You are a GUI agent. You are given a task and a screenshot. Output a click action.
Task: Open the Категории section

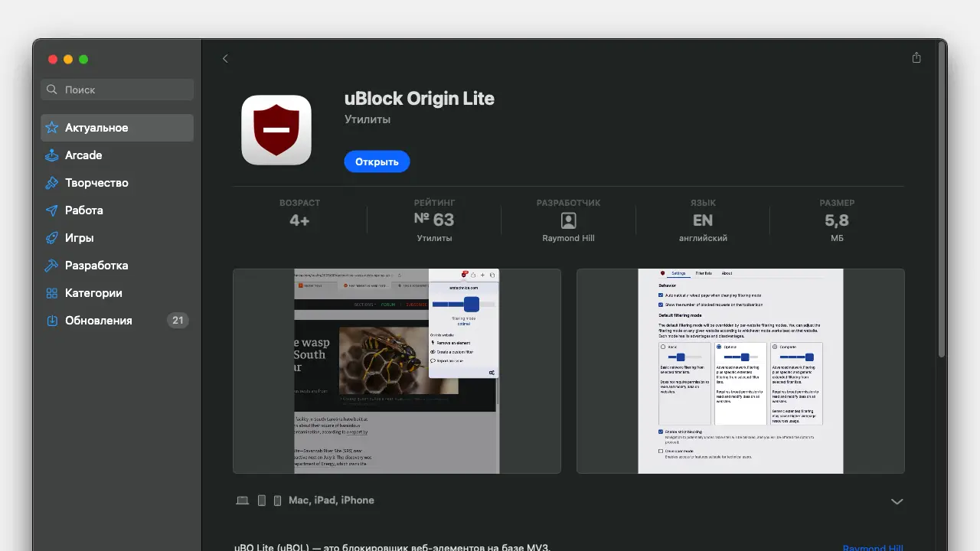pos(117,293)
